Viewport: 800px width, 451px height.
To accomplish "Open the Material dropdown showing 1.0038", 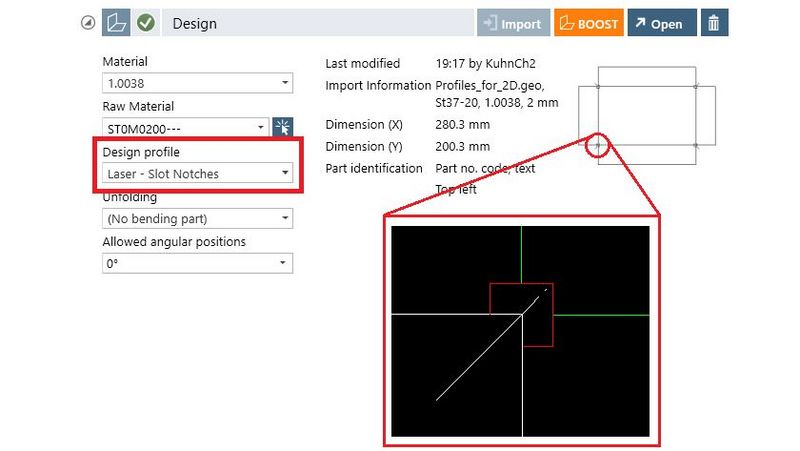I will tap(197, 82).
